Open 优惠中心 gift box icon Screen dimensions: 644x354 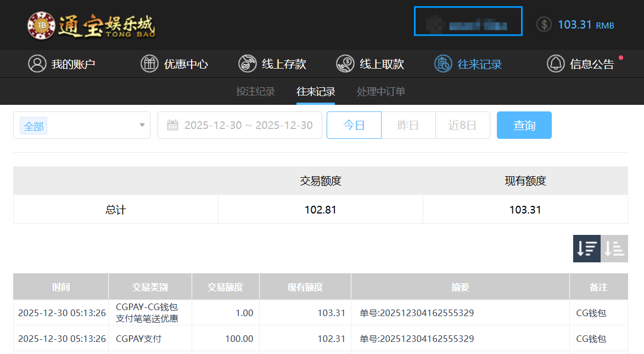pyautogui.click(x=149, y=64)
